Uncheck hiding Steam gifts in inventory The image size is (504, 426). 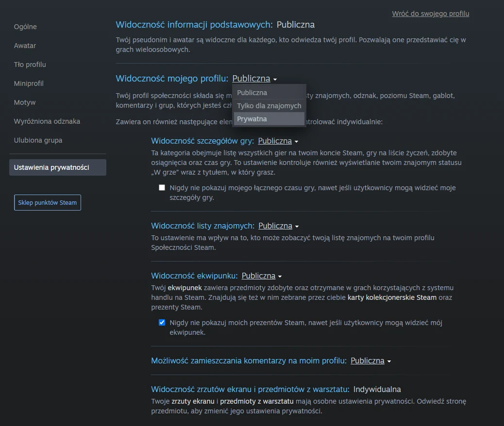click(162, 322)
